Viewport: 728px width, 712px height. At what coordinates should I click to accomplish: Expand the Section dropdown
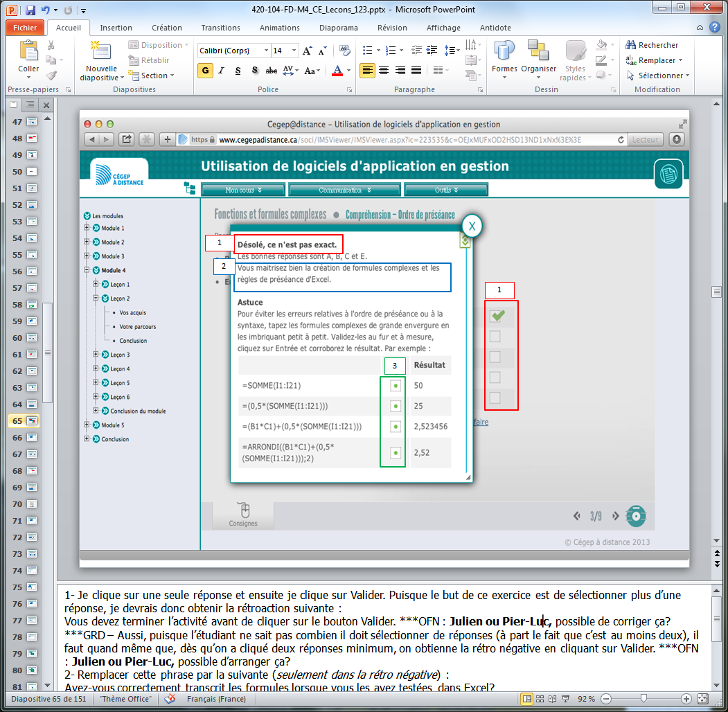coord(157,75)
